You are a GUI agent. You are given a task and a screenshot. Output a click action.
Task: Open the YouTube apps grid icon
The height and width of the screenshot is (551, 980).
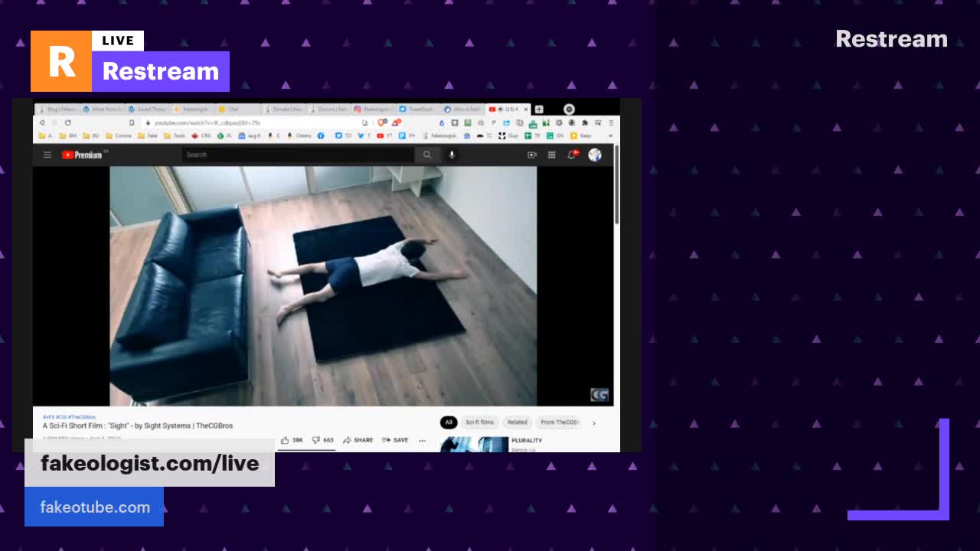551,155
